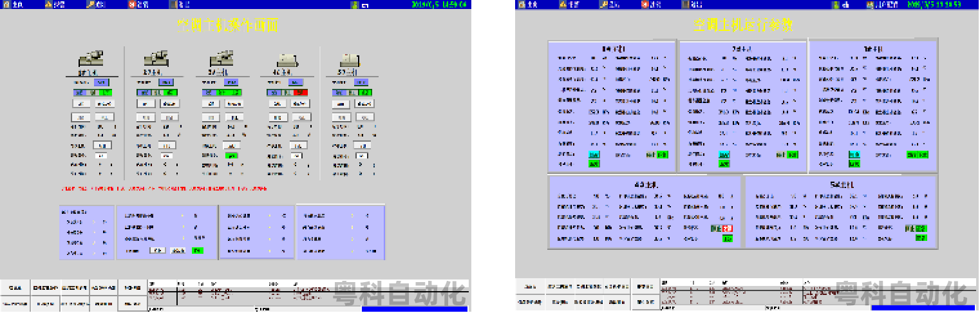
Task: Click home icon in operation screen top bar
Action: coord(6,5)
